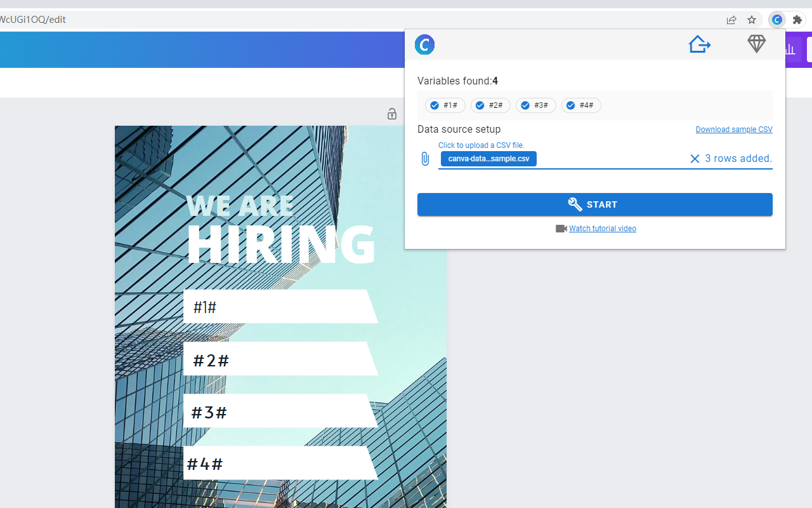Click the paperclip attachment icon
812x508 pixels.
(425, 159)
